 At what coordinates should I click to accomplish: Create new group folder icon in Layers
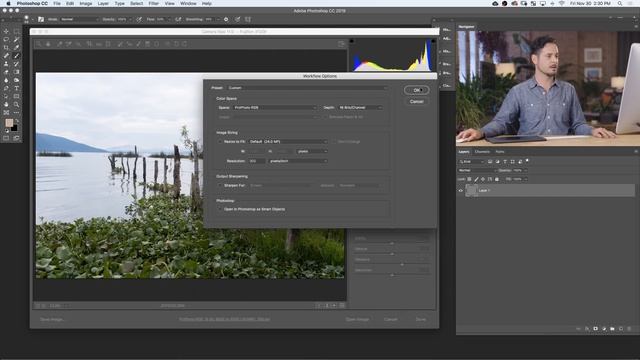point(612,329)
